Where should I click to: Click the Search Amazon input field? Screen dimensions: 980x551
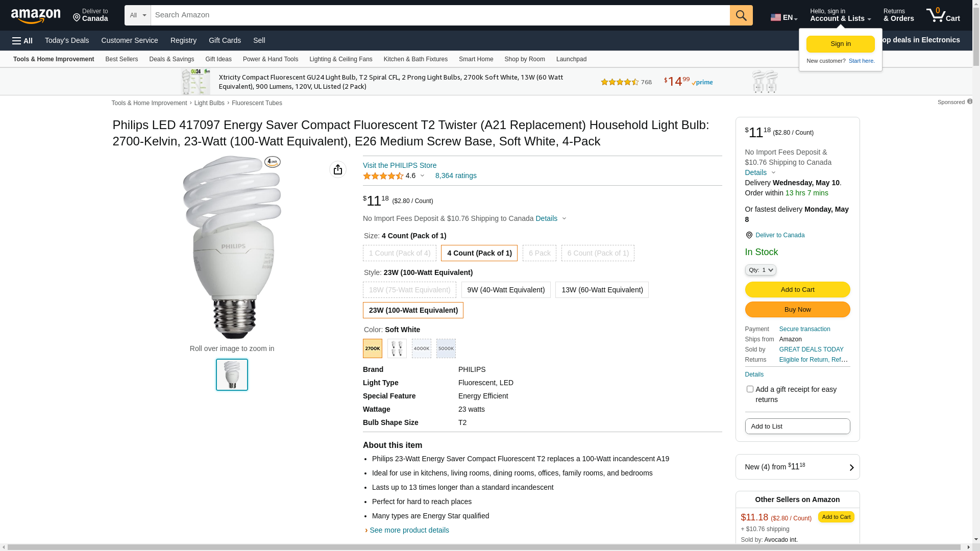click(440, 15)
